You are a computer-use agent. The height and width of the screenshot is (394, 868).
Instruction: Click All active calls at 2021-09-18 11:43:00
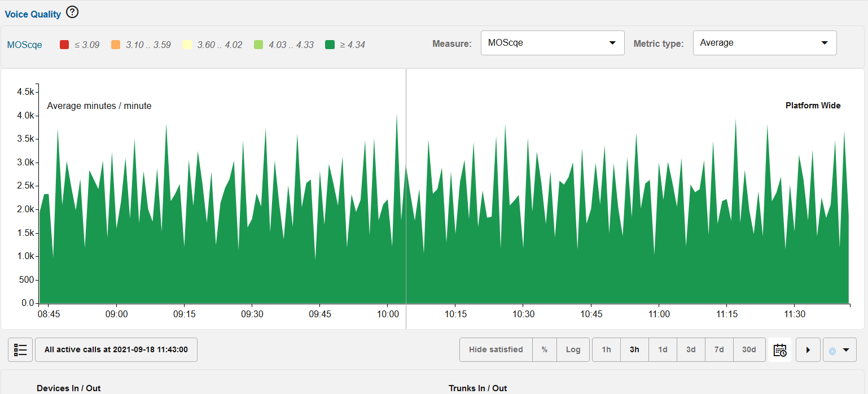pos(116,350)
